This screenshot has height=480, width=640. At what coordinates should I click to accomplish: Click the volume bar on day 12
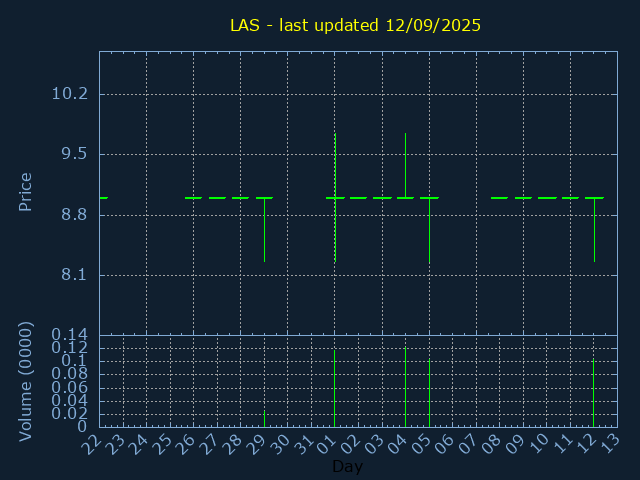pos(593,393)
